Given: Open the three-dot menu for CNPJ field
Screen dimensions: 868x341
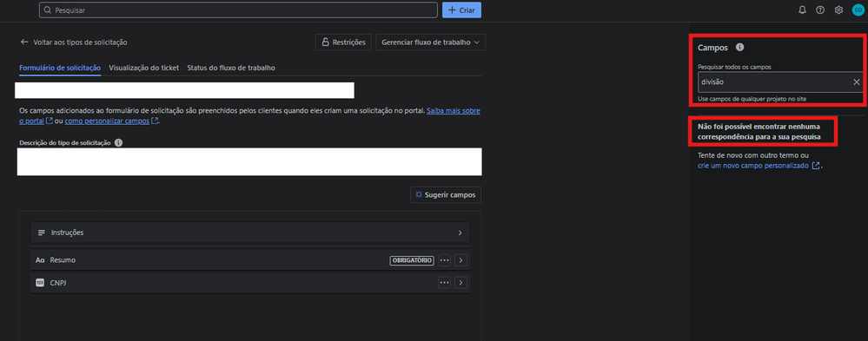Looking at the screenshot, I should coord(445,283).
